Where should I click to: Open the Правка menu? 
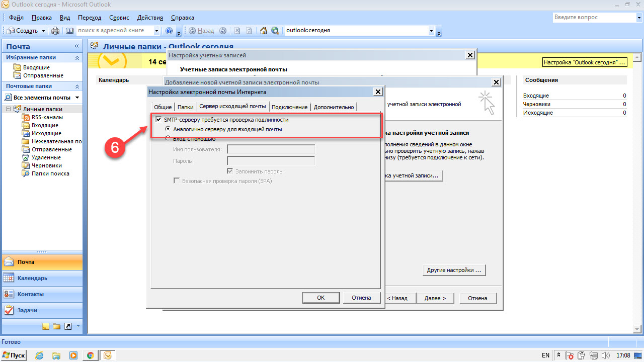coord(41,18)
